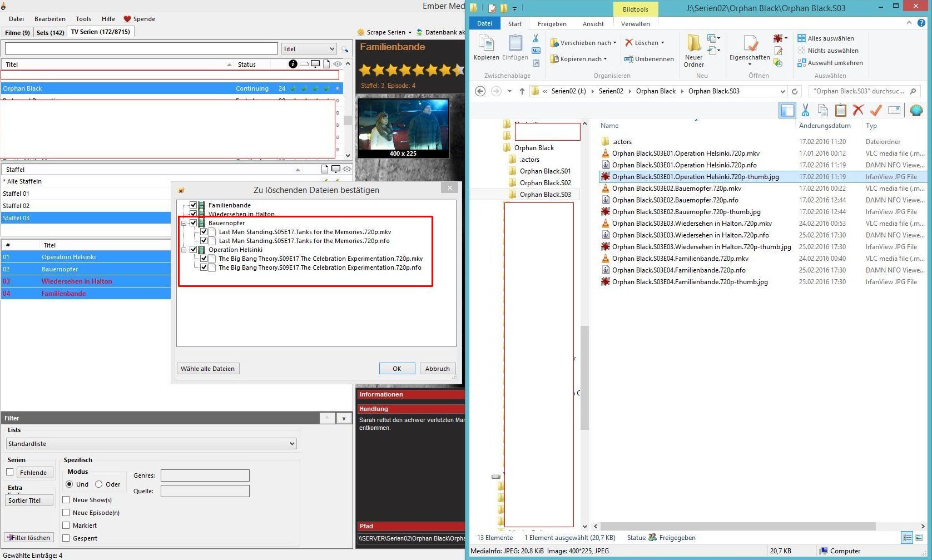Screen dimensions: 932x560
Task: Click the Explorer folder tree scrollbar thumb
Action: pos(584,378)
